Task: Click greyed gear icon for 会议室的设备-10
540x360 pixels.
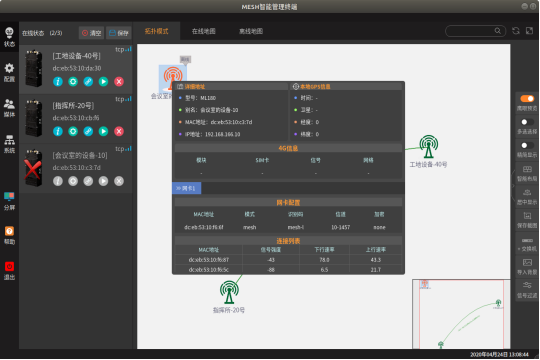Action: 73,181
